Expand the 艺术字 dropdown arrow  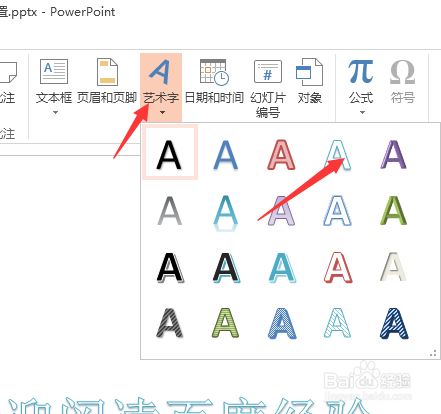[162, 112]
